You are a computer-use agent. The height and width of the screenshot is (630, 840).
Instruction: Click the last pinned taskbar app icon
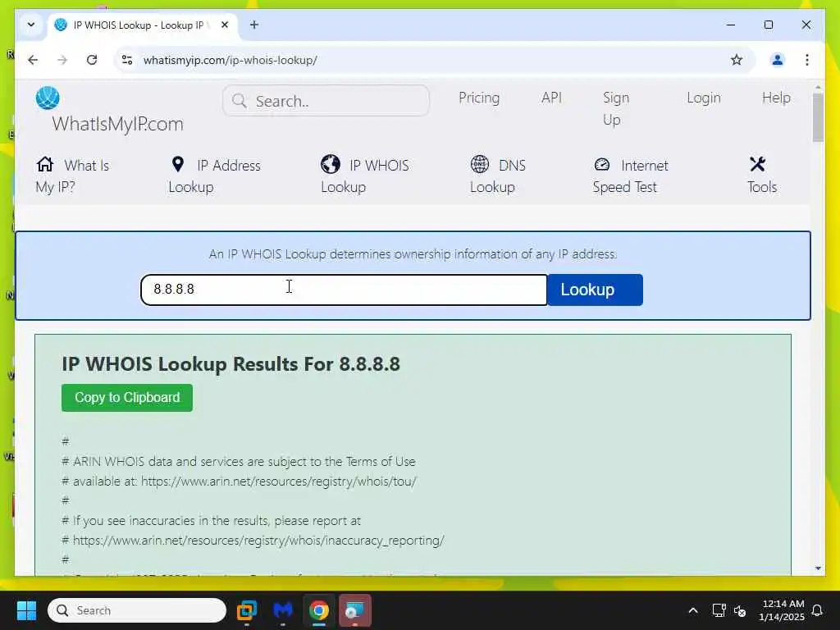(354, 610)
